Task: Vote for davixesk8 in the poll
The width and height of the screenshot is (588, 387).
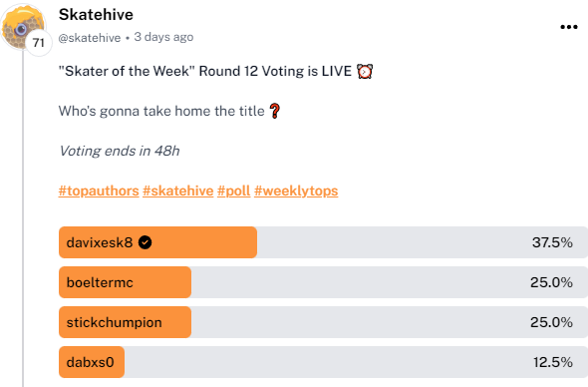Action: pos(323,242)
